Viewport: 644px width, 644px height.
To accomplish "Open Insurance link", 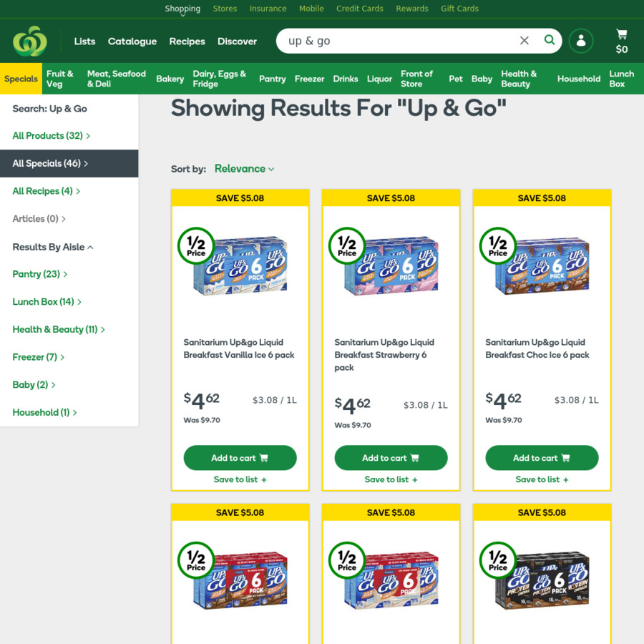I will pyautogui.click(x=268, y=9).
